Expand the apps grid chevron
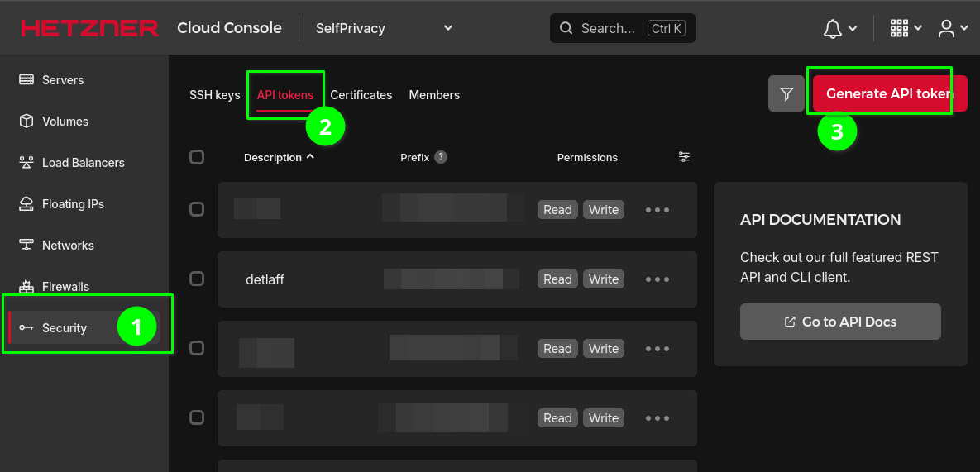Viewport: 980px width, 472px height. pos(917,28)
